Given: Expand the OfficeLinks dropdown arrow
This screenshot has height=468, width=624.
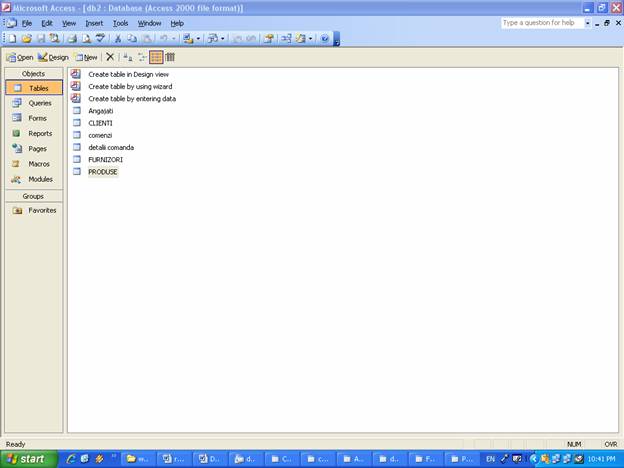Looking at the screenshot, I should tap(198, 39).
